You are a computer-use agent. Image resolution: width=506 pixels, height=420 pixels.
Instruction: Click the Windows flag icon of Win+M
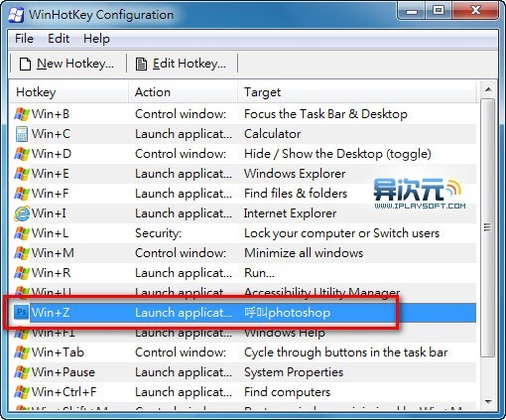(x=22, y=253)
